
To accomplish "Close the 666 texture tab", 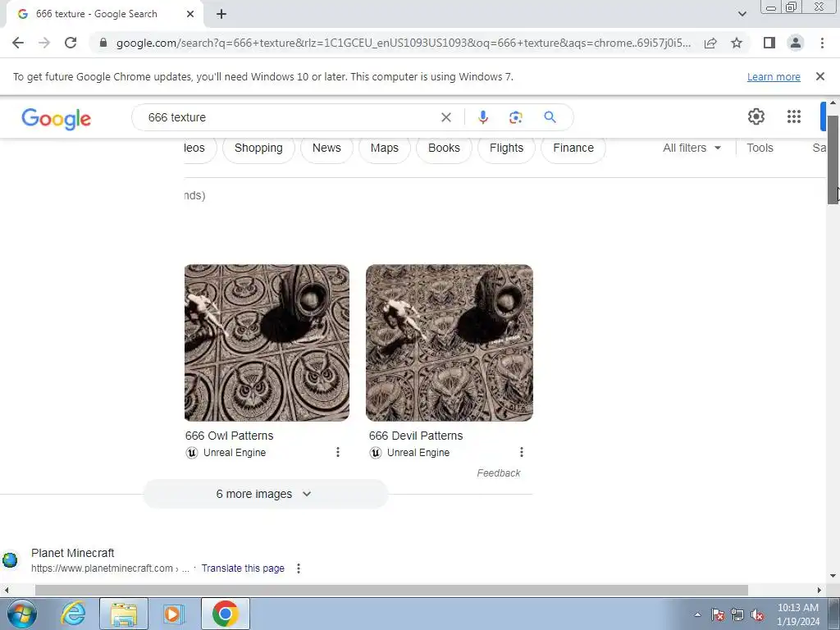I will 190,15.
